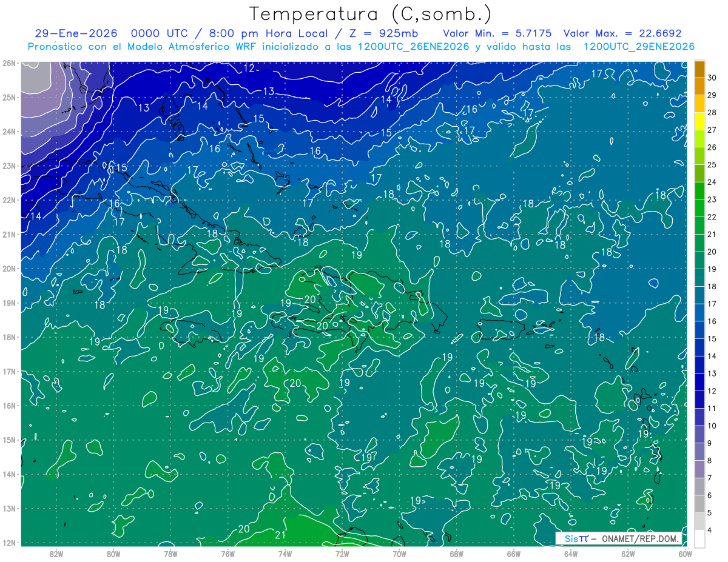
Task: Click the "80W" longitude axis label
Action: coord(113,554)
